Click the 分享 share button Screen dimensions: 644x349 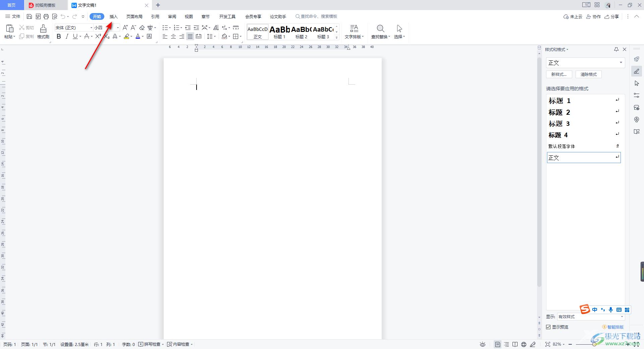612,16
